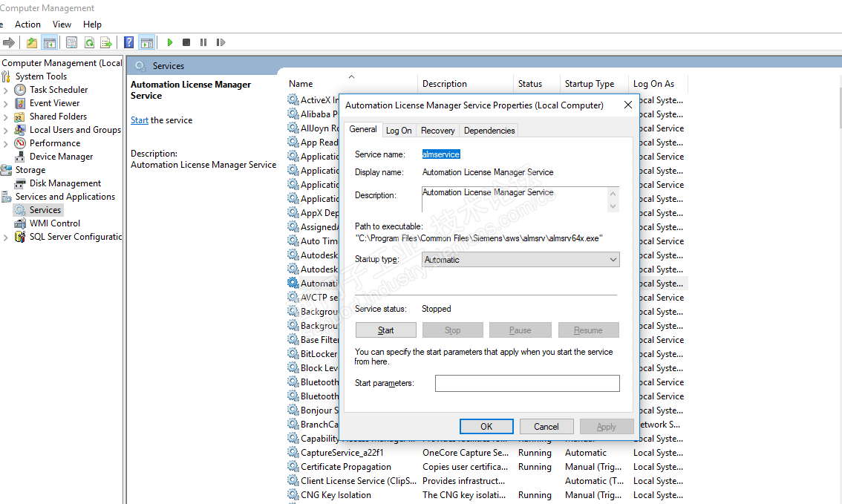The image size is (842, 504).
Task: Click the green Start Service play icon
Action: tap(170, 42)
